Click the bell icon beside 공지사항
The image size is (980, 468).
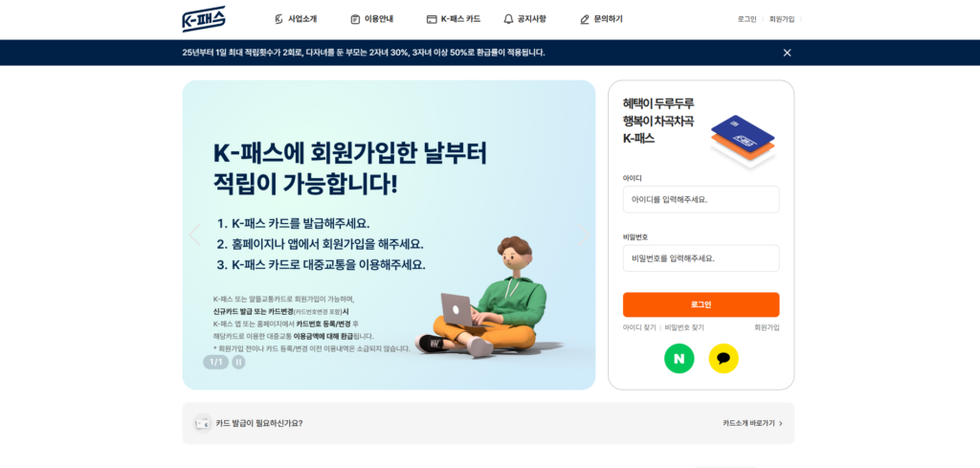tap(508, 19)
